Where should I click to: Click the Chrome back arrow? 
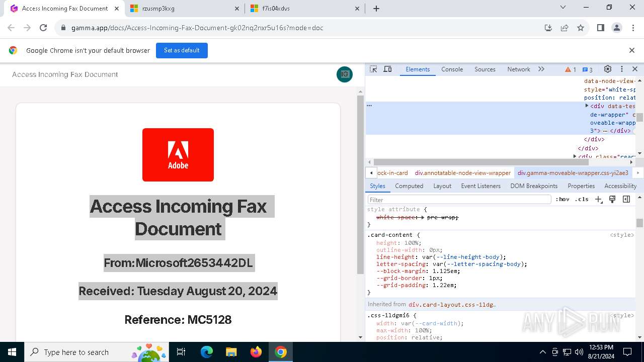coord(11,28)
